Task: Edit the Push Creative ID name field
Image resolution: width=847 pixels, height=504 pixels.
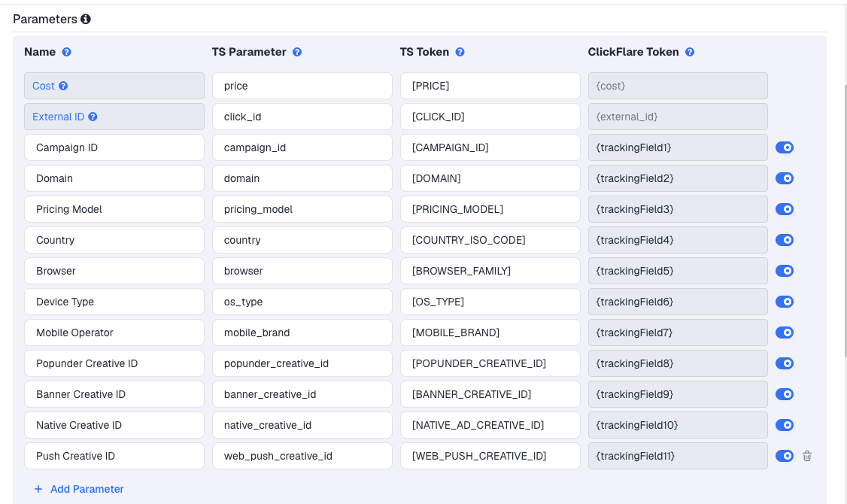Action: (114, 456)
